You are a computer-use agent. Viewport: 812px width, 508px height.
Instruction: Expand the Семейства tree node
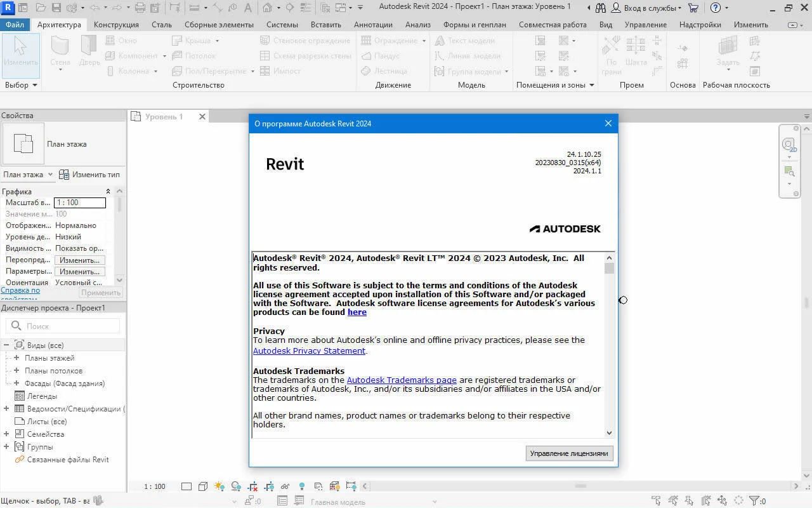[6, 434]
